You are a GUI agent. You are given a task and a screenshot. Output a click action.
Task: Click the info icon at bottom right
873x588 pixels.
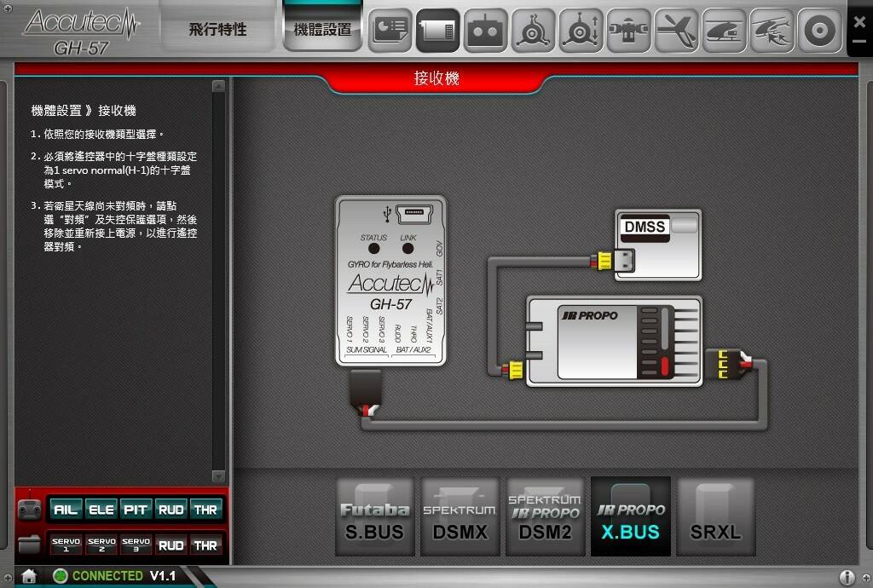pyautogui.click(x=847, y=578)
